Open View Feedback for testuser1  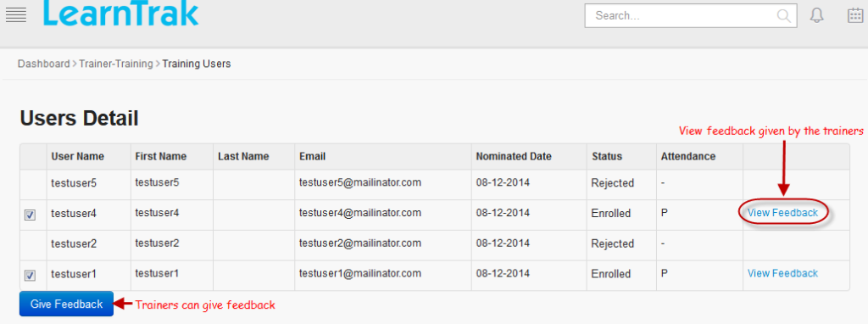click(782, 273)
